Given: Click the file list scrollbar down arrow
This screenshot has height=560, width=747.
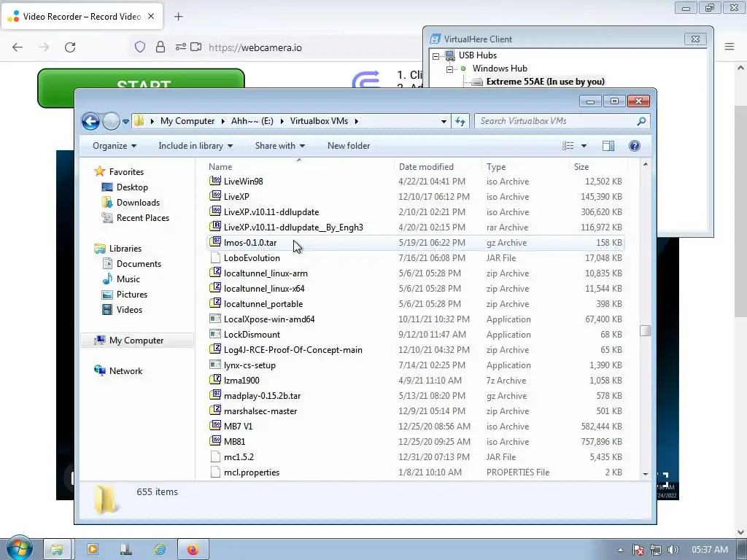Looking at the screenshot, I should point(646,474).
